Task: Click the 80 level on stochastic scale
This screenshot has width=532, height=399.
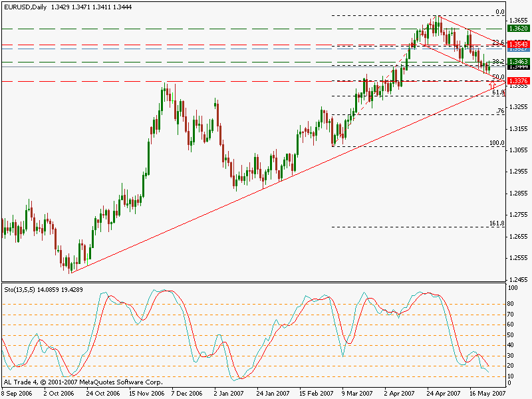Action: pyautogui.click(x=512, y=304)
